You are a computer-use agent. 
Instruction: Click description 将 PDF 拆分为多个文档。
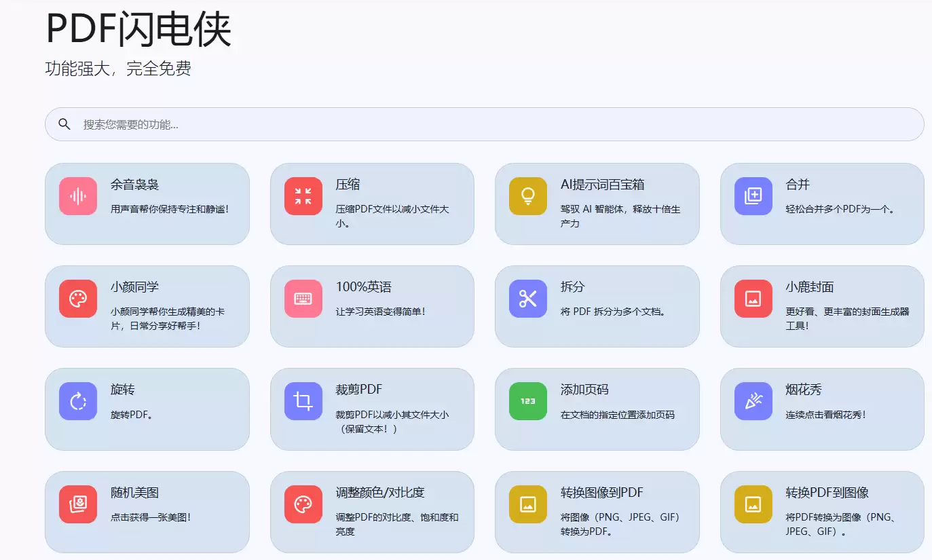point(614,312)
